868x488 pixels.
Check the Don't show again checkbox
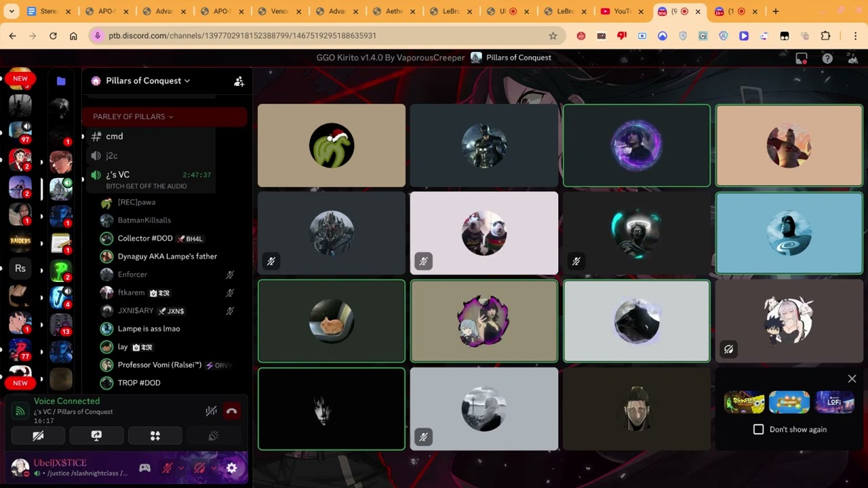tap(758, 429)
